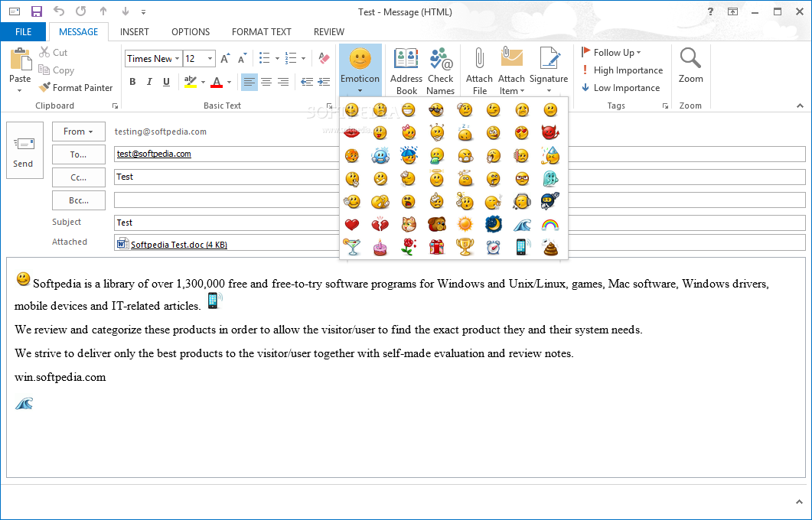812x520 pixels.
Task: Clear all formatting with the eraser icon
Action: point(324,58)
